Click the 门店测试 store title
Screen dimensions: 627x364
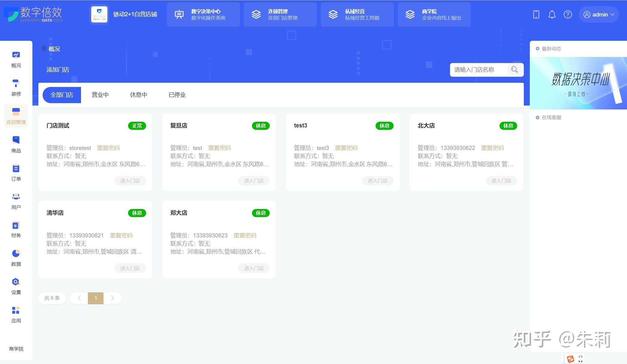click(58, 126)
